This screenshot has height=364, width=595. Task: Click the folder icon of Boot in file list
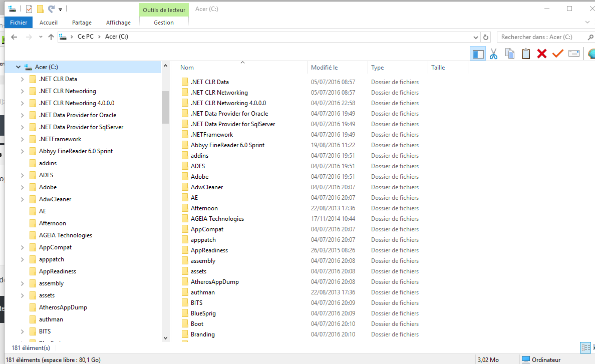pos(185,324)
